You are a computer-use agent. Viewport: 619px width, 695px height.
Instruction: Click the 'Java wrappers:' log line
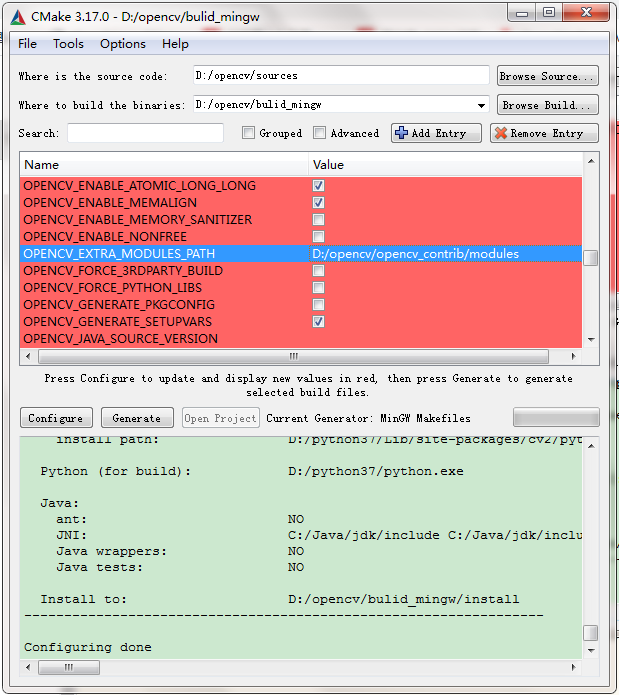[x=111, y=551]
